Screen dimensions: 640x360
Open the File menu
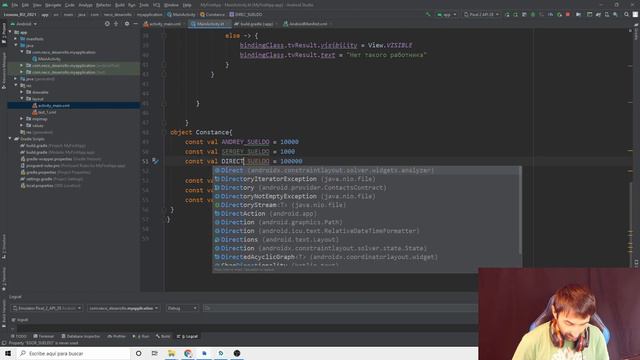15,5
